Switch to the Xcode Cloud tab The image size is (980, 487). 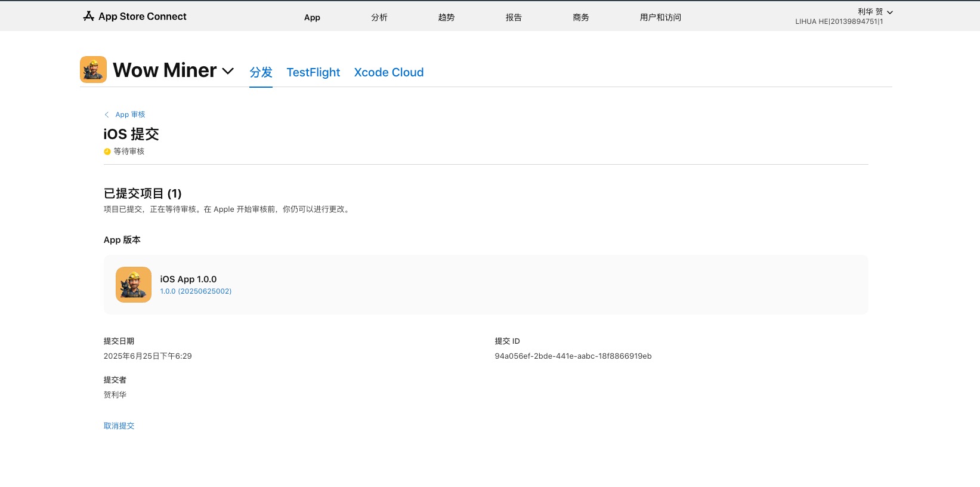pyautogui.click(x=389, y=72)
